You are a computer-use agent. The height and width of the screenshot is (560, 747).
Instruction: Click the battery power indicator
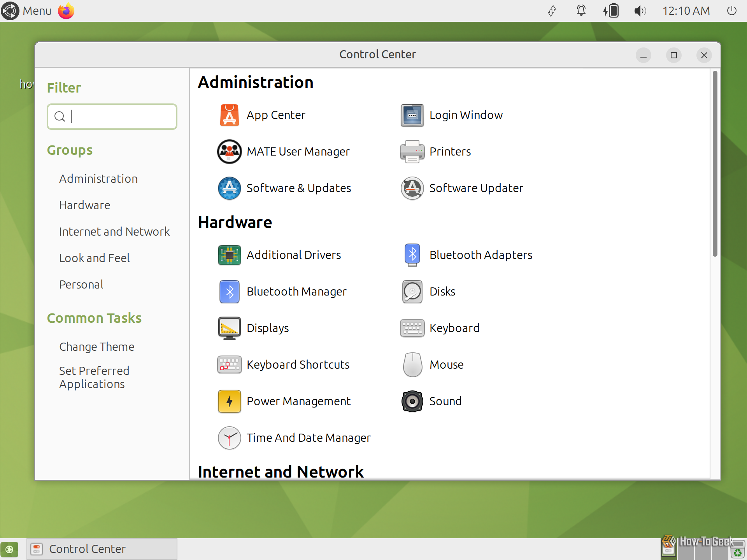tap(611, 11)
